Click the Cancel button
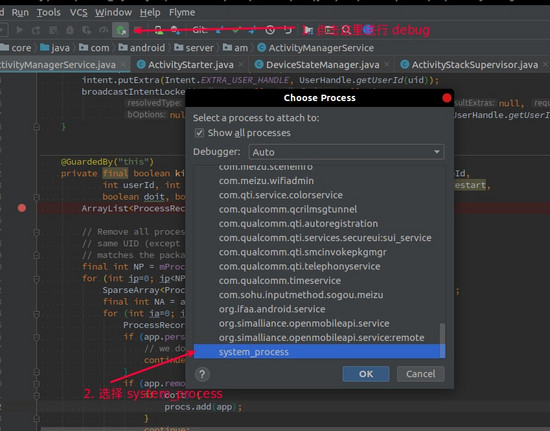Viewport: 550px width, 431px height. pyautogui.click(x=421, y=374)
